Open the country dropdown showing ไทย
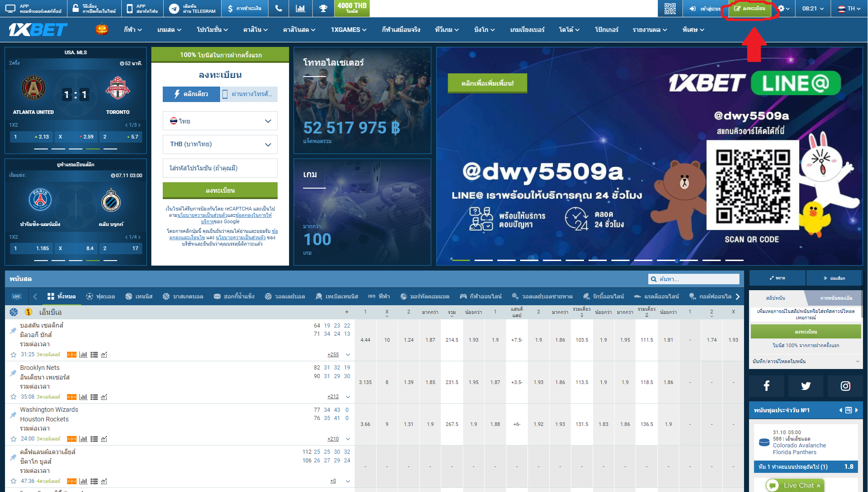 220,121
